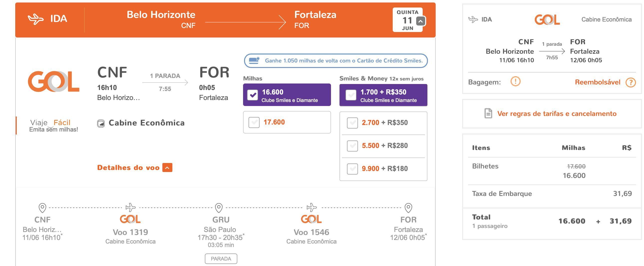644x266 pixels.
Task: Click the baggage warning exclamation icon
Action: (515, 81)
